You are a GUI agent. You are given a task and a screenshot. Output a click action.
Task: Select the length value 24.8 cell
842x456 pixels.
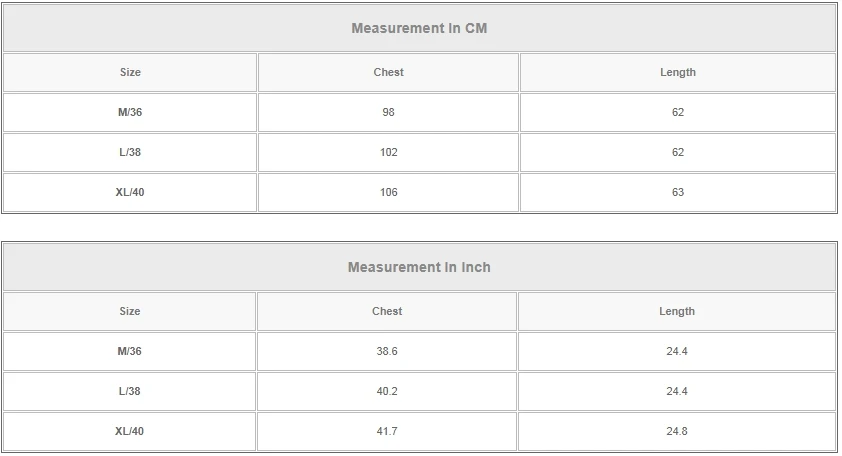[x=676, y=431]
